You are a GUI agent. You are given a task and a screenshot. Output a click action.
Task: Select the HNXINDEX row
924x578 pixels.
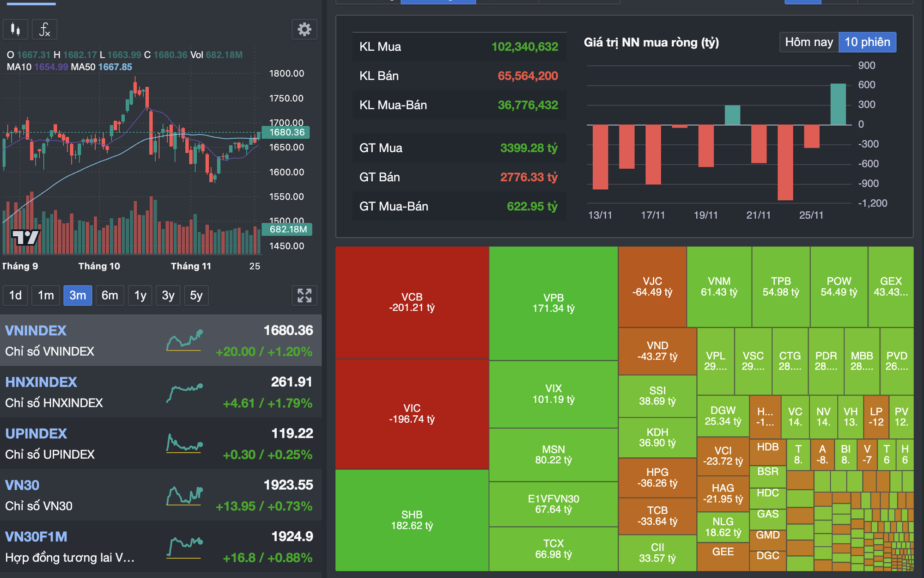161,392
